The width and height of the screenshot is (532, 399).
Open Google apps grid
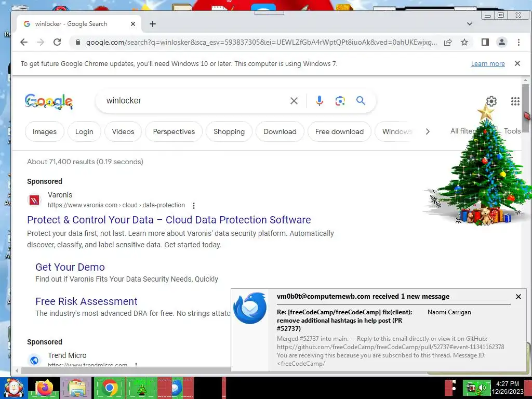click(x=515, y=101)
